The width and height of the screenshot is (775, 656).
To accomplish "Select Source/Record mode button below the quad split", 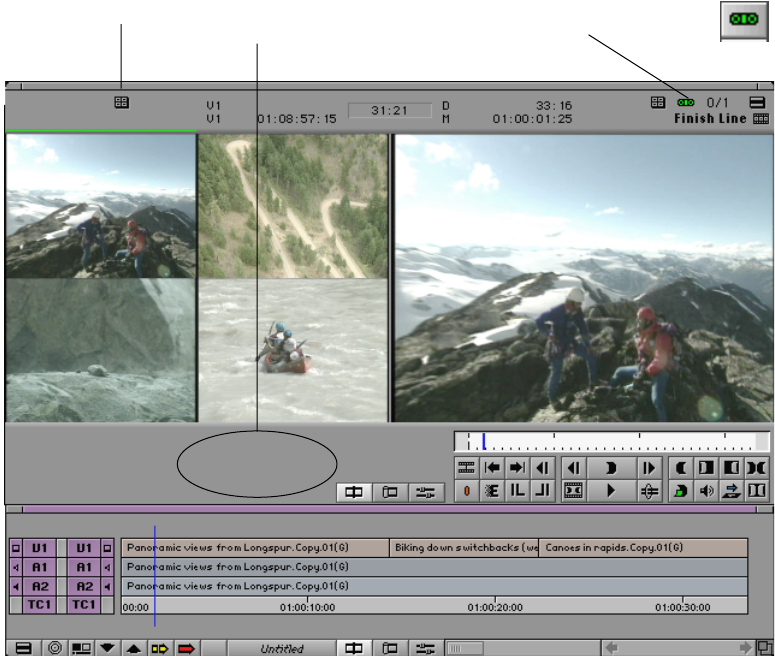I will click(x=354, y=492).
